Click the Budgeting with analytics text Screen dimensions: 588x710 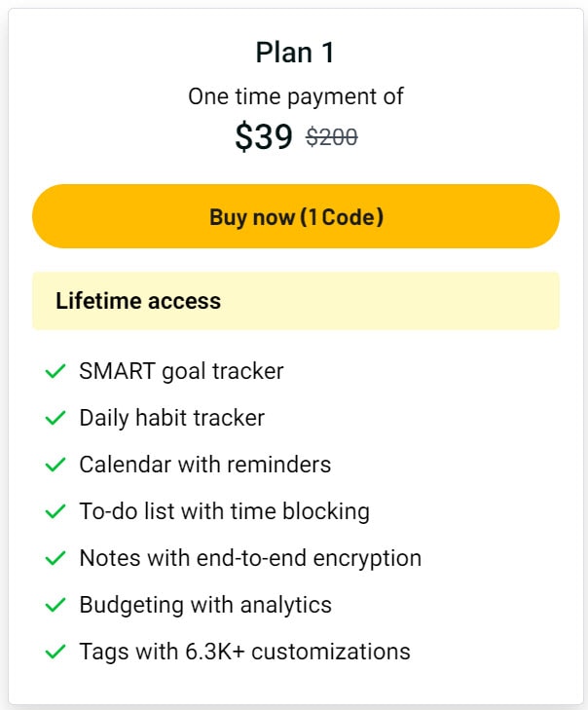(x=205, y=606)
